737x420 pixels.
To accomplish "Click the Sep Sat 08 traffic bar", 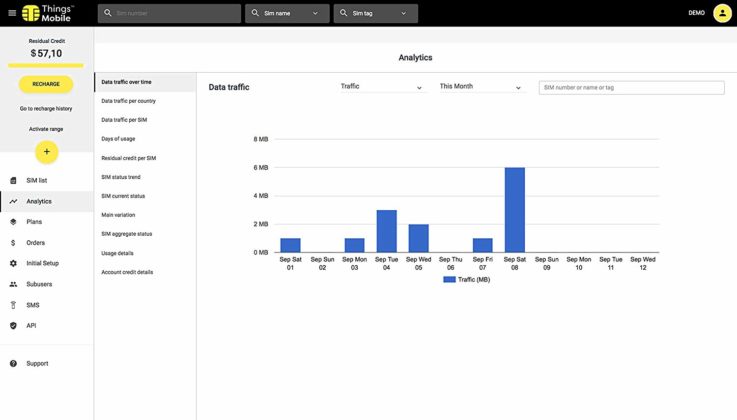I will pos(515,210).
